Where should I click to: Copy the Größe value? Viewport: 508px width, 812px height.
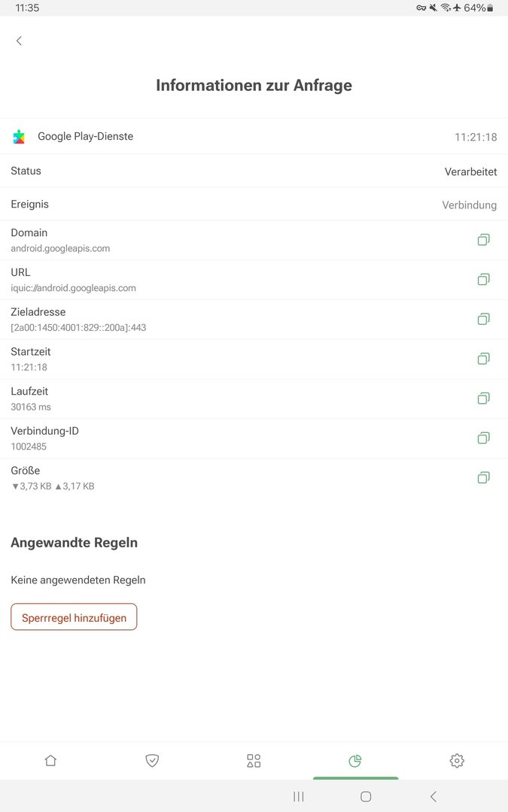pos(483,477)
